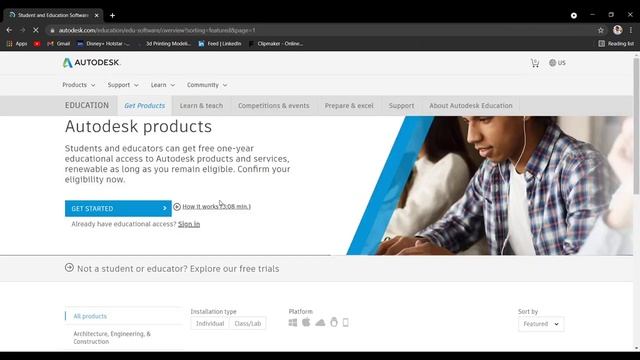Viewport: 640px width, 360px height.
Task: Select Class/Lab installation type
Action: point(248,324)
